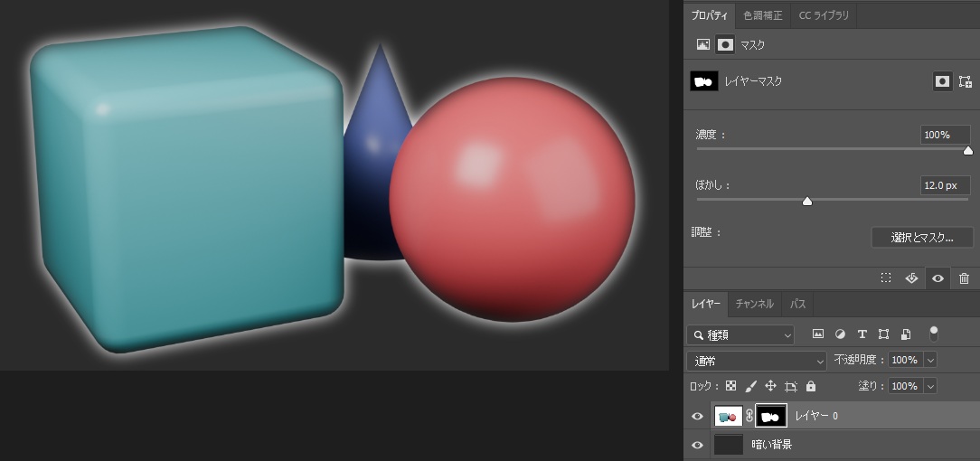Open the 塗り slider arrow

[930, 387]
